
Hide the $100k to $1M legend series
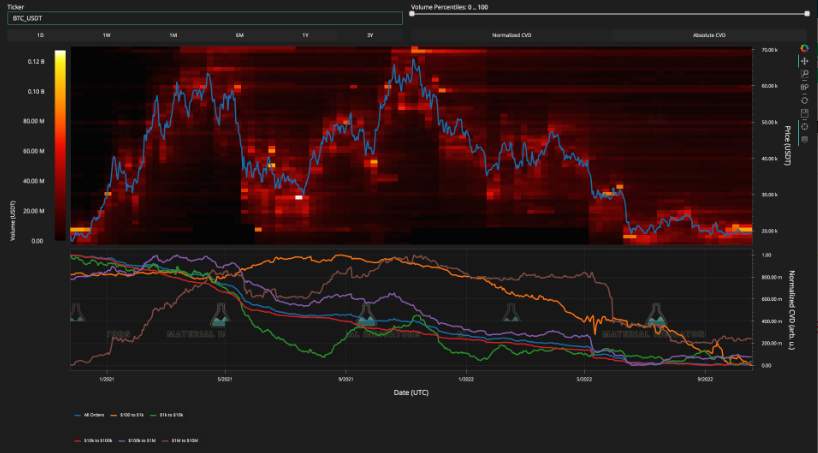click(x=136, y=441)
